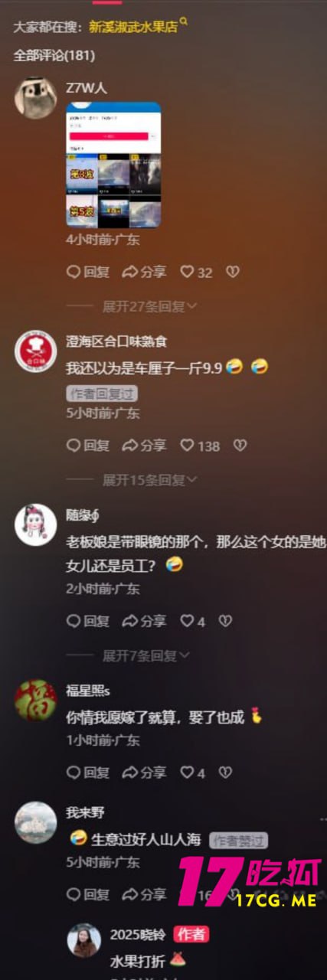Expand 15 replies under 澄海区合口味熟食
Screen dimensions: 327x980
(x=150, y=480)
